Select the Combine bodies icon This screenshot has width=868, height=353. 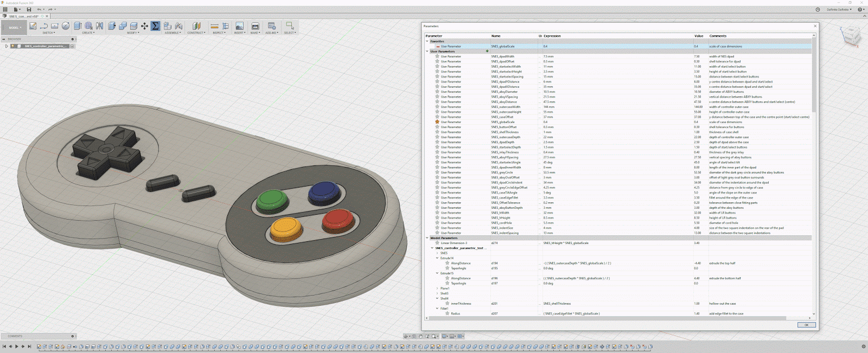point(123,26)
